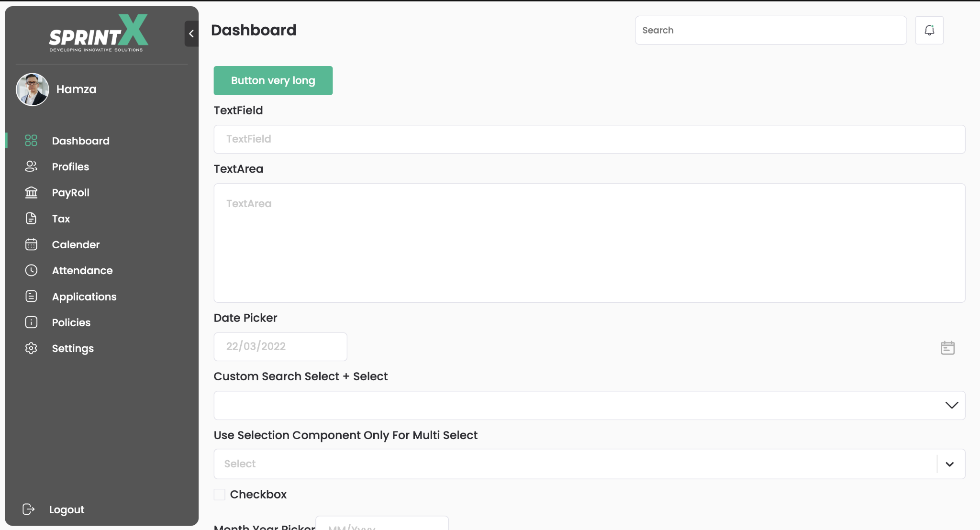This screenshot has width=980, height=530.
Task: Expand the Custom Search Select dropdown arrow
Action: pyautogui.click(x=951, y=405)
